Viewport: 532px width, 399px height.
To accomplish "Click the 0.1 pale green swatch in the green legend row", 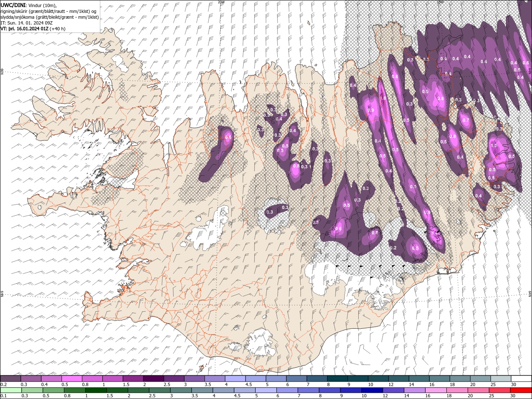I will (11, 390).
